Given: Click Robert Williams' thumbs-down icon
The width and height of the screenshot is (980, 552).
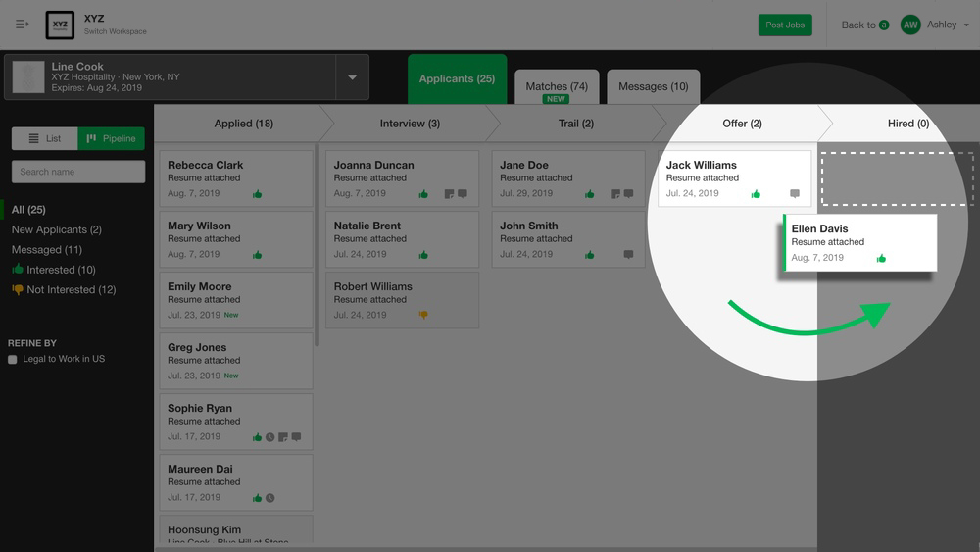Looking at the screenshot, I should tap(423, 315).
